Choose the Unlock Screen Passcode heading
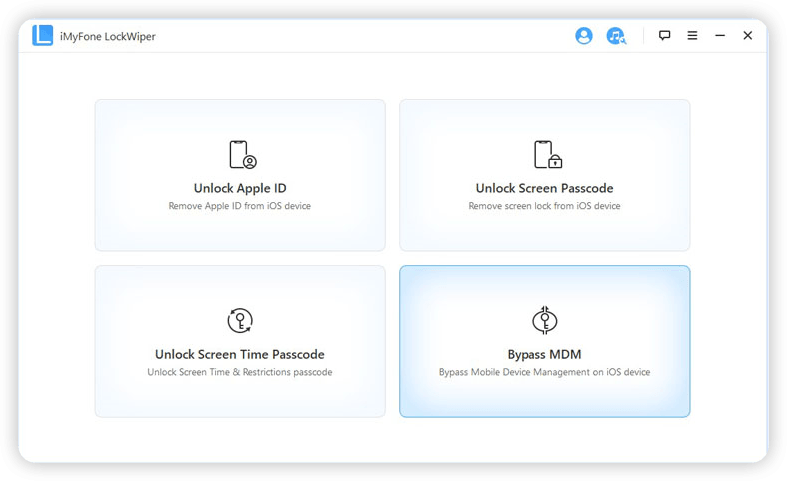This screenshot has height=481, width=787. coord(545,188)
